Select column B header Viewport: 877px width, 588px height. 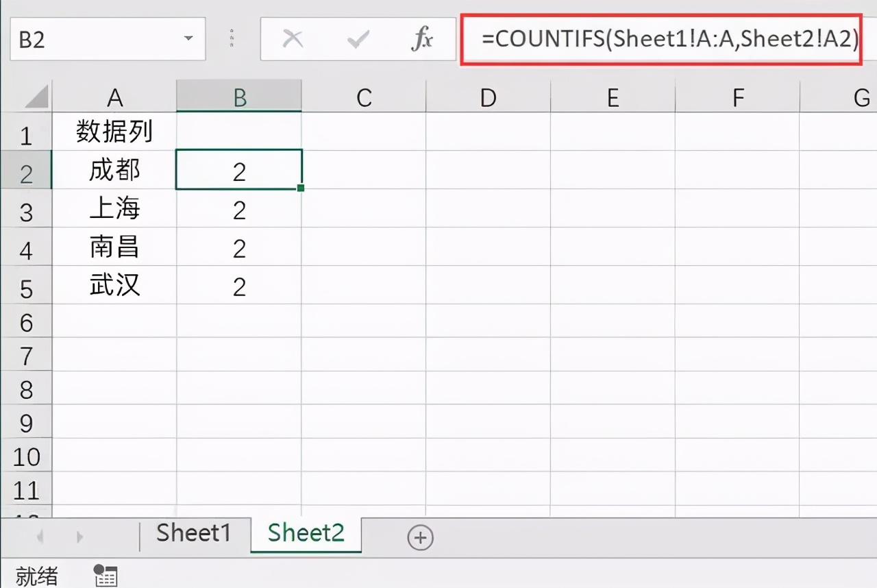click(x=239, y=97)
